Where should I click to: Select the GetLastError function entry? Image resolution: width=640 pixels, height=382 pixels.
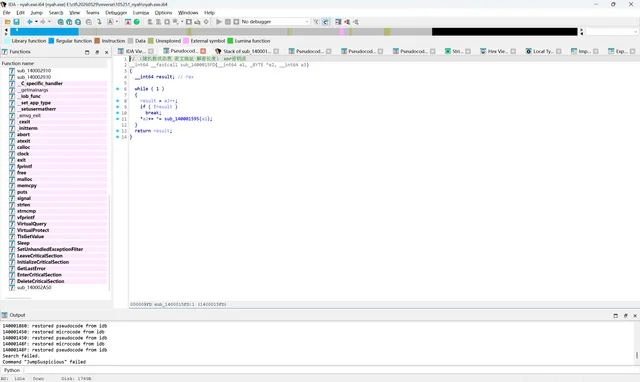31,269
